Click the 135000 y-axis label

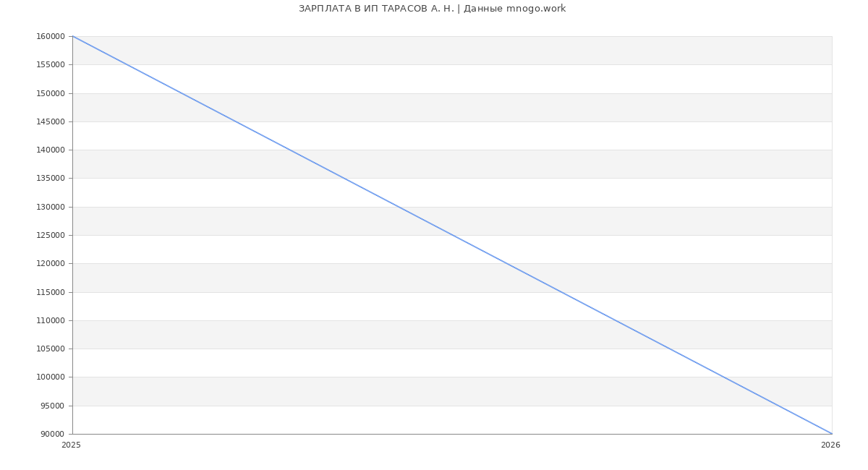click(x=51, y=179)
